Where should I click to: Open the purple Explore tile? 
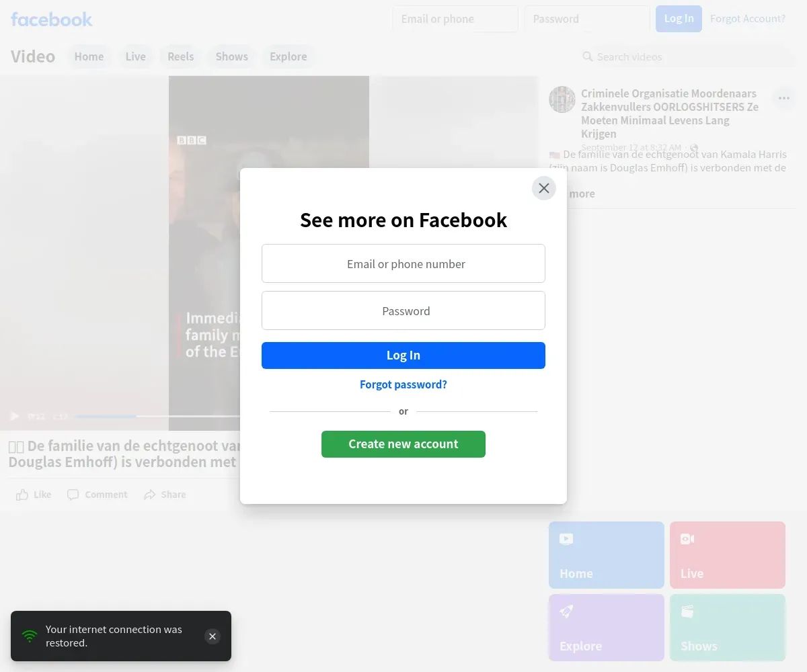pos(607,628)
